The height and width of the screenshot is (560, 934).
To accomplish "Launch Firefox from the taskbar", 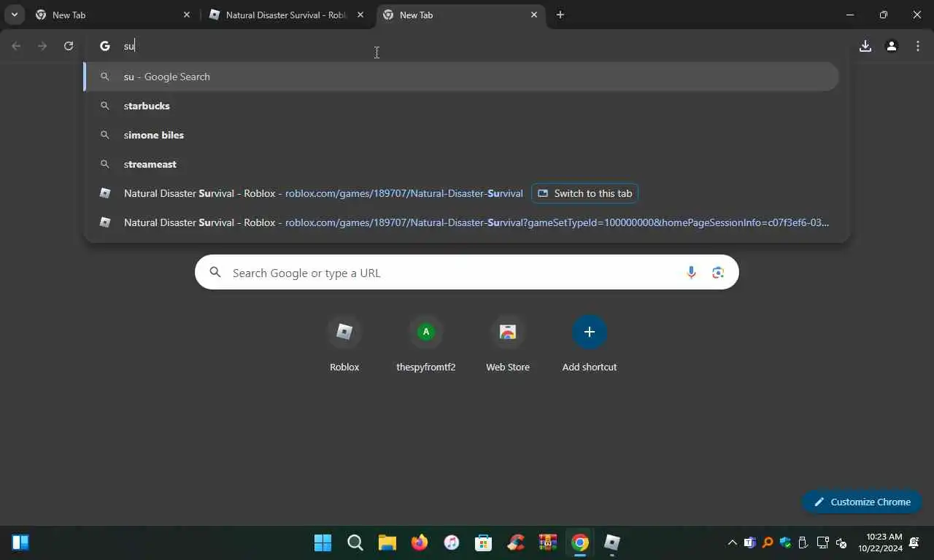I will pos(419,542).
